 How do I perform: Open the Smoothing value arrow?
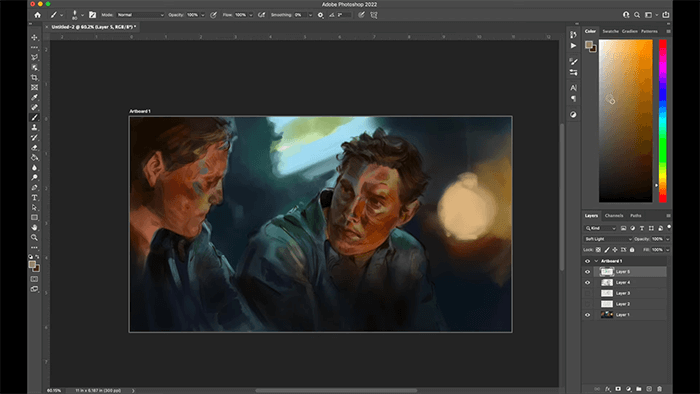[311, 15]
